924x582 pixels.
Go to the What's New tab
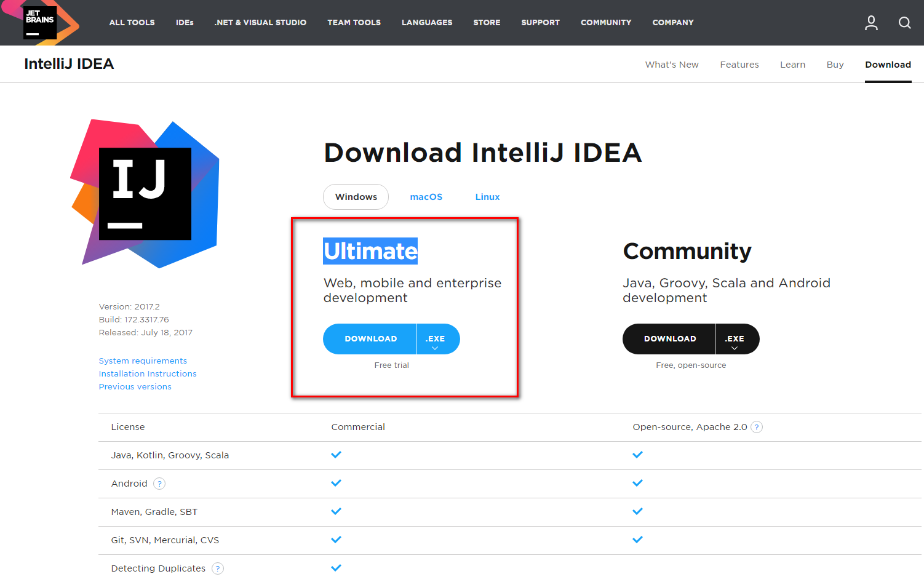[x=672, y=65]
